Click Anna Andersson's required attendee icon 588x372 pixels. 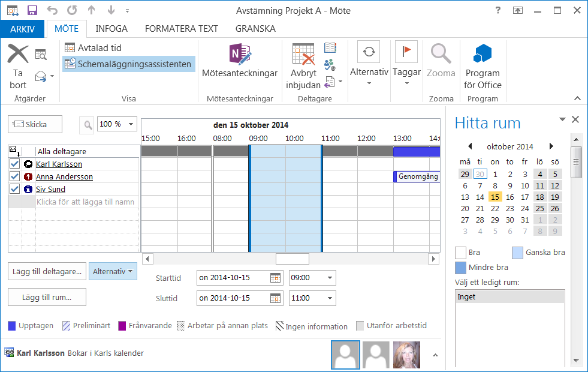tap(28, 177)
